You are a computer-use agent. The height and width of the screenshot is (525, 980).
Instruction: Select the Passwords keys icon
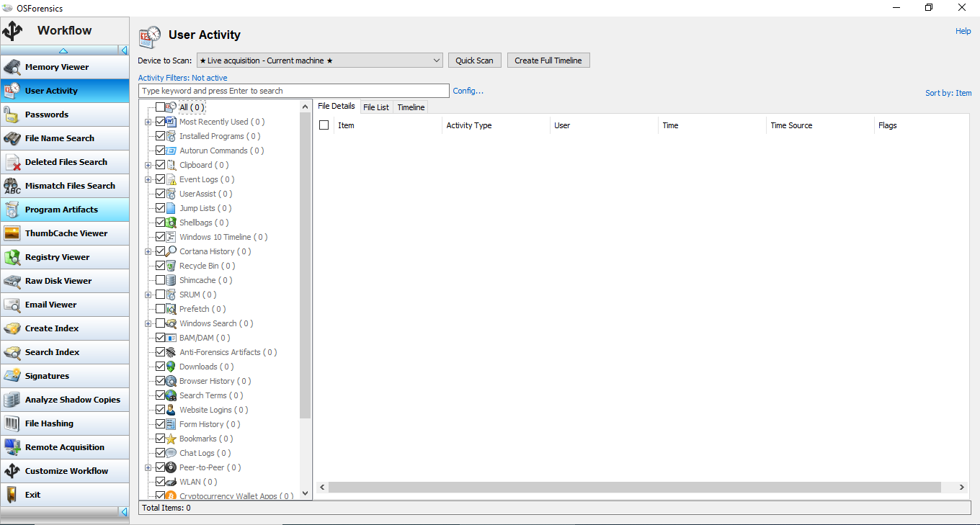pyautogui.click(x=12, y=115)
